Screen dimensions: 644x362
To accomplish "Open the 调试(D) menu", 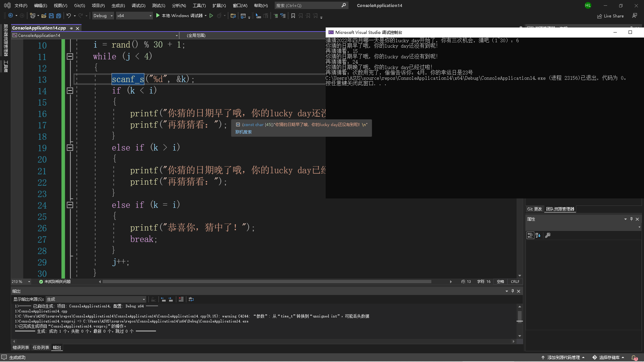I will click(138, 5).
